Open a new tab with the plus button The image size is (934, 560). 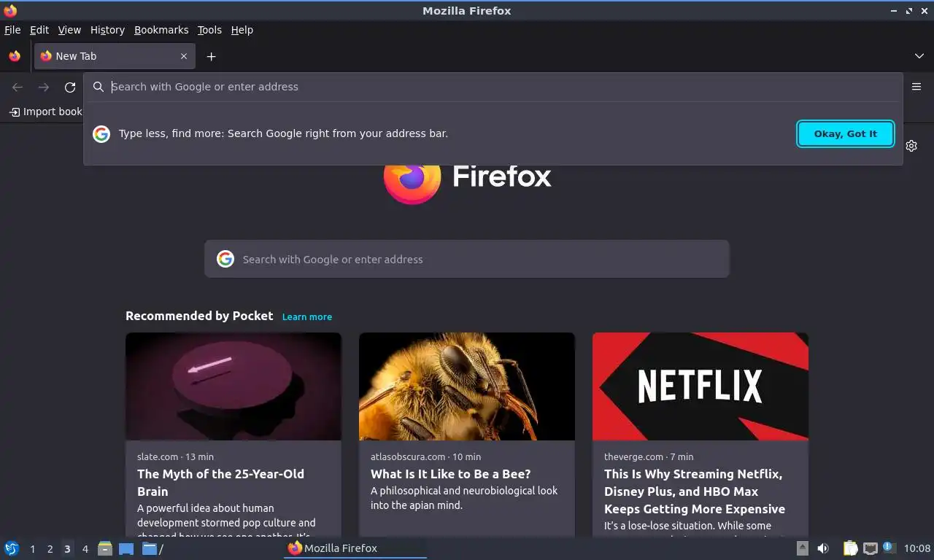pyautogui.click(x=211, y=56)
